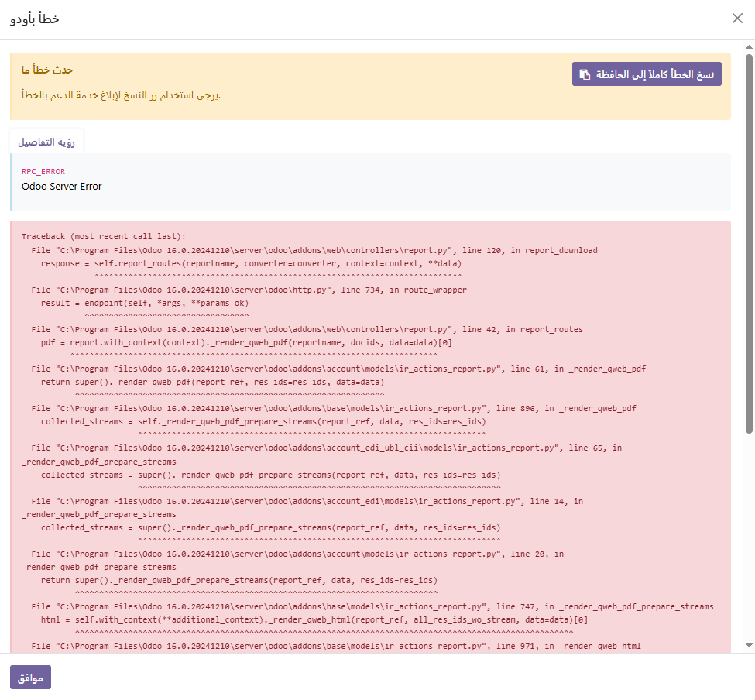This screenshot has width=755, height=700.
Task: Click the 'pdf = report.with_context(context)' code line
Action: [246, 343]
